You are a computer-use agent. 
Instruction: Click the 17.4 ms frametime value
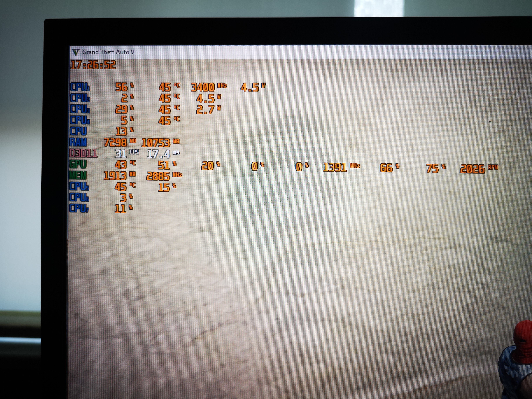[163, 154]
